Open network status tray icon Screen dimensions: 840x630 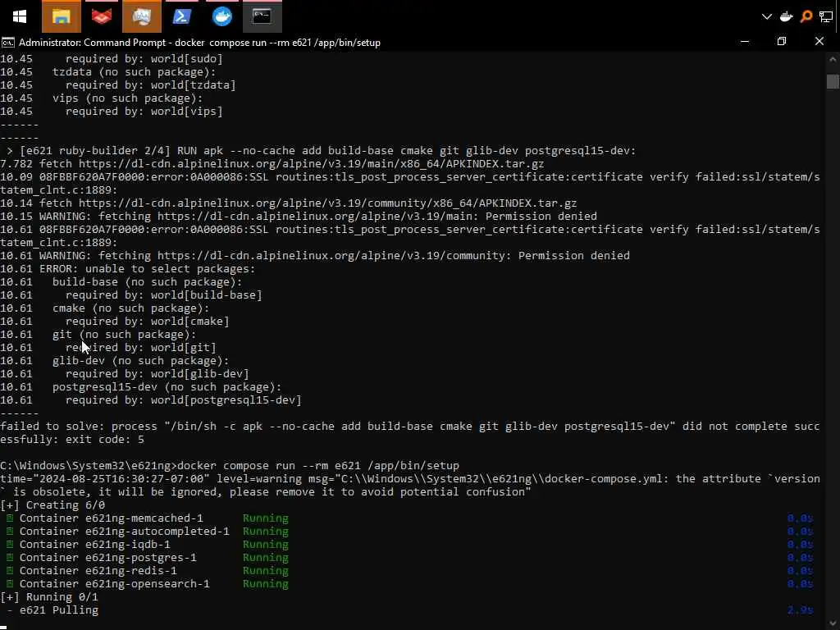pyautogui.click(x=826, y=16)
